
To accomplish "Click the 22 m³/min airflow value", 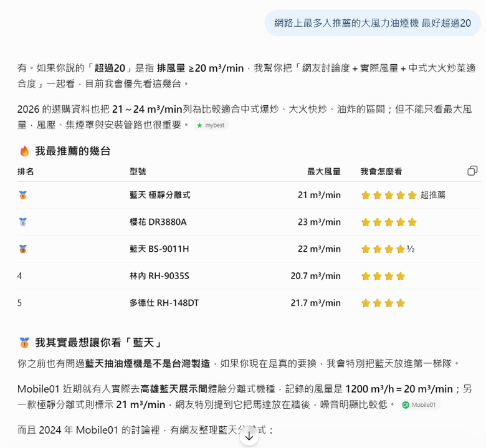I will 319,249.
